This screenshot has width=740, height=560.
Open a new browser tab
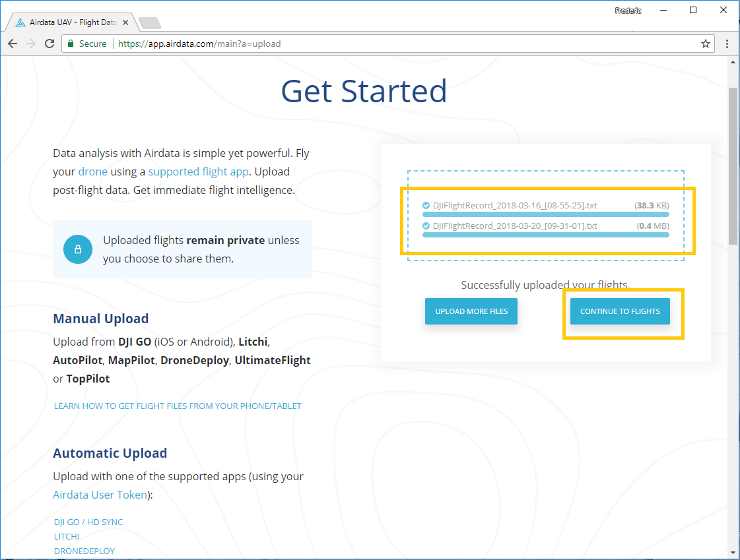click(150, 22)
